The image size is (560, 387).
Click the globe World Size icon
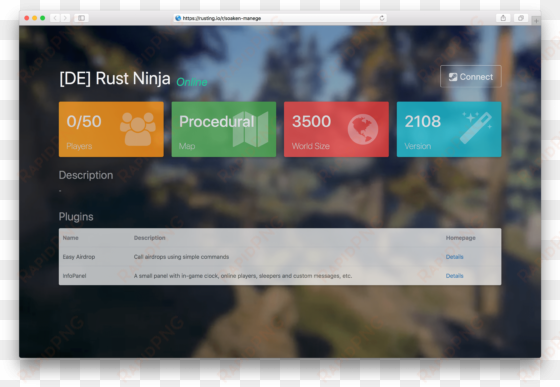click(363, 129)
